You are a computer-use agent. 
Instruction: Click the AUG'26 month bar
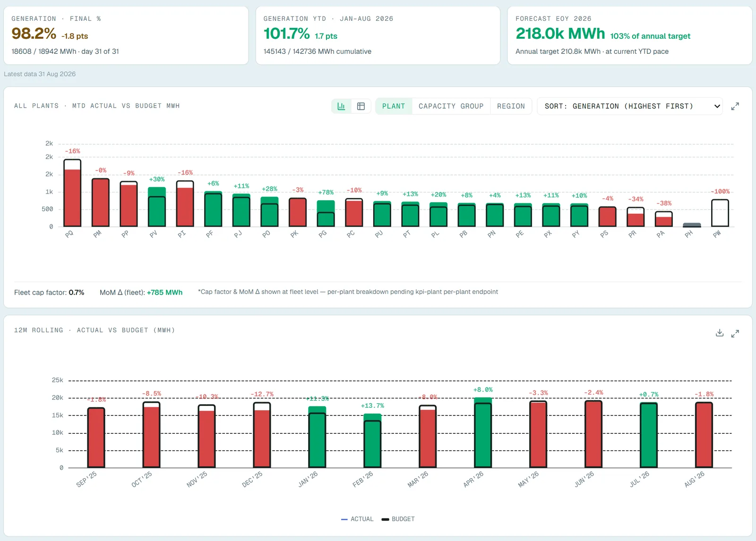click(704, 435)
